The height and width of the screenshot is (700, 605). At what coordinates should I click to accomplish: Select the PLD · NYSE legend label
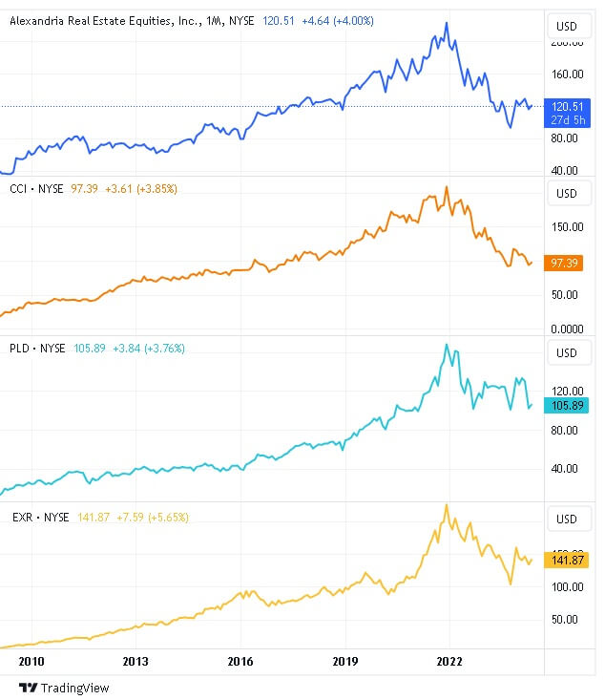click(37, 349)
